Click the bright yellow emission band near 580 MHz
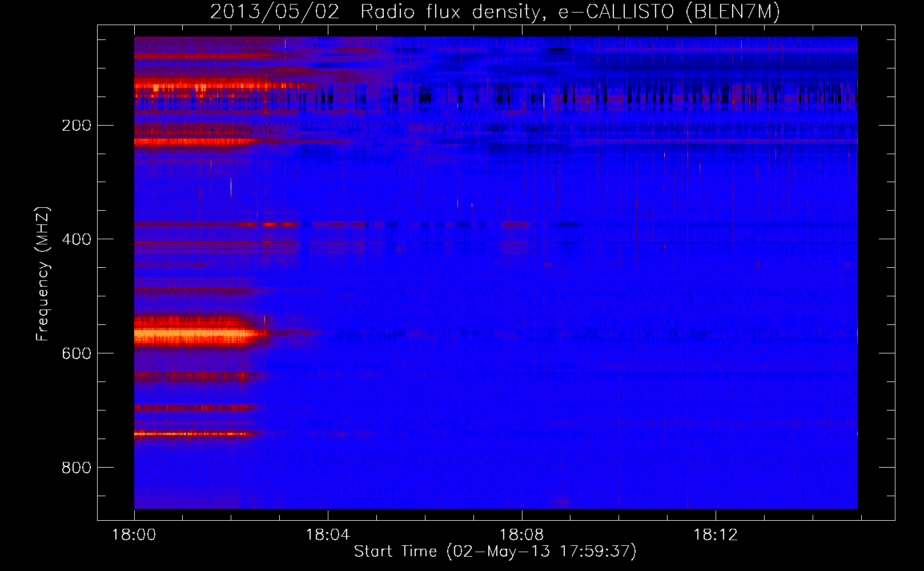 click(x=200, y=332)
